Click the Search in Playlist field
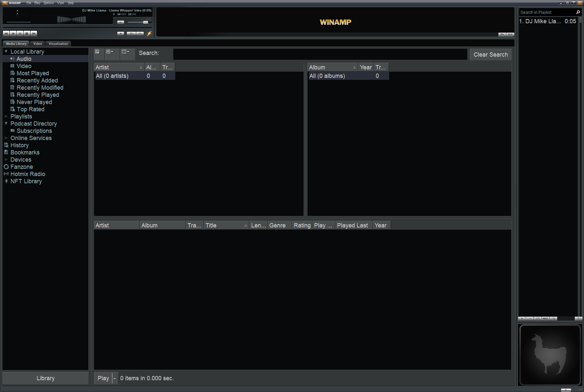Screen dimensions: 584x392 click(546, 12)
